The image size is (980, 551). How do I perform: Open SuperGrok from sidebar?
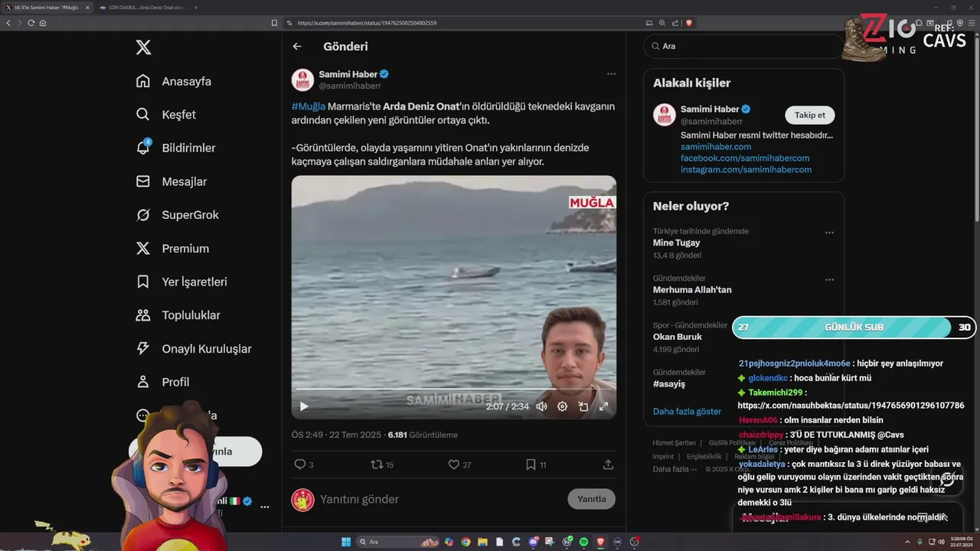[x=178, y=215]
